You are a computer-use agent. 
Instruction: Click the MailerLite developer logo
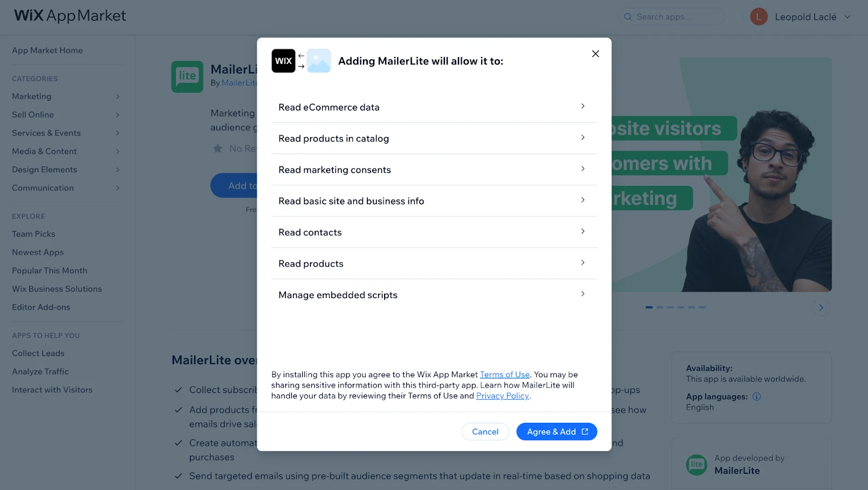697,465
